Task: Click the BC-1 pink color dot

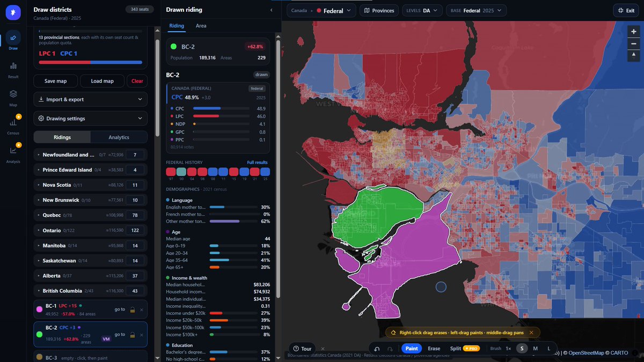Action: [39, 309]
